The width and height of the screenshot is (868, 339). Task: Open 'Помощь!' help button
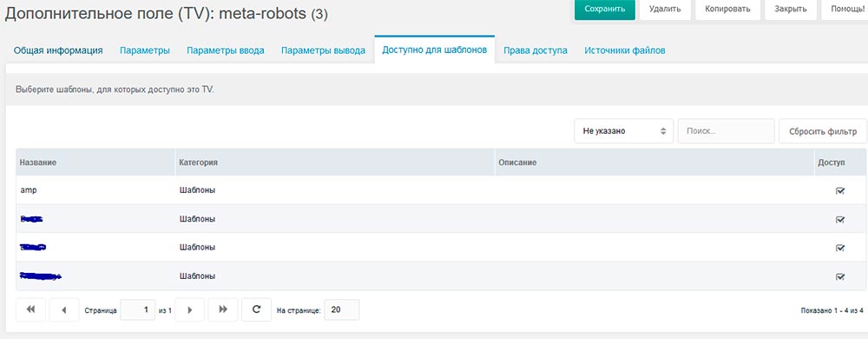click(x=845, y=9)
